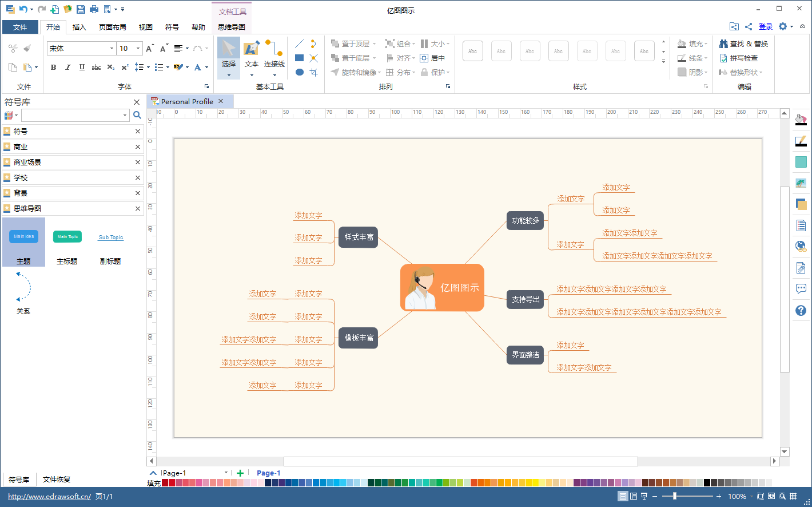Switch to the 插入 ribbon tab
The width and height of the screenshot is (812, 507).
click(x=79, y=27)
